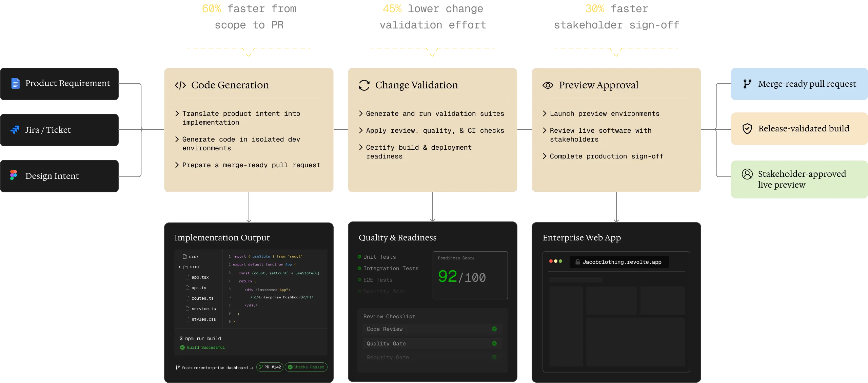Click the user icon on Stakeholder-approved live preview
This screenshot has height=383, width=868.
click(747, 174)
